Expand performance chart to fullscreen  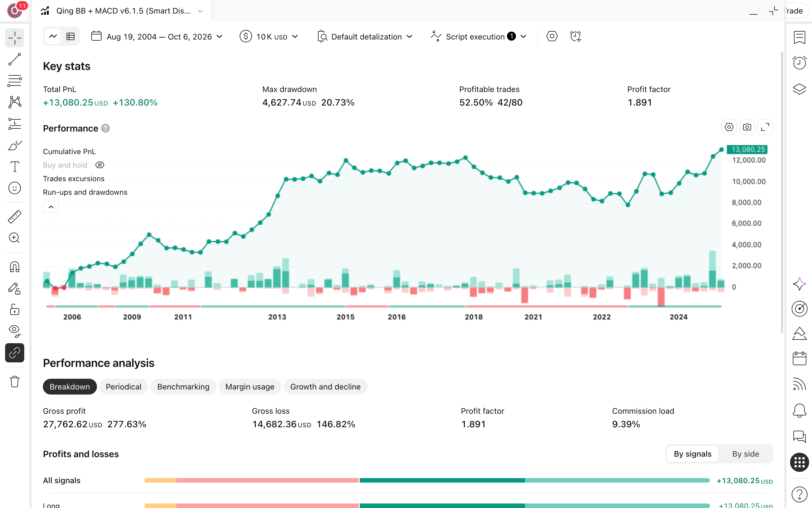765,127
